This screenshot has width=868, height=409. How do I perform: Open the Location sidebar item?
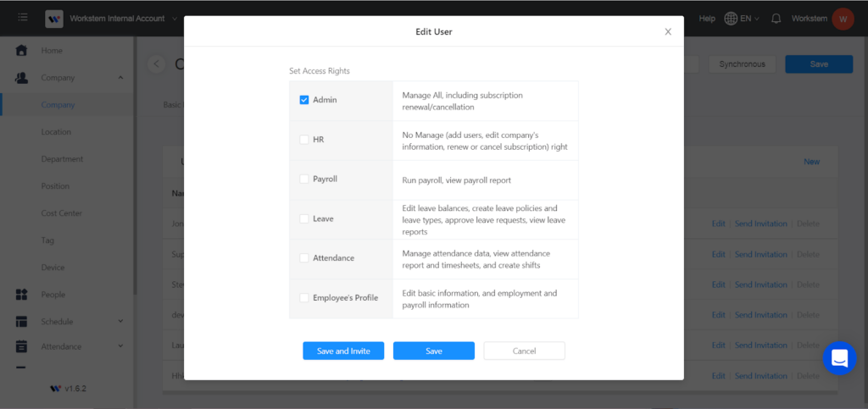tap(56, 132)
